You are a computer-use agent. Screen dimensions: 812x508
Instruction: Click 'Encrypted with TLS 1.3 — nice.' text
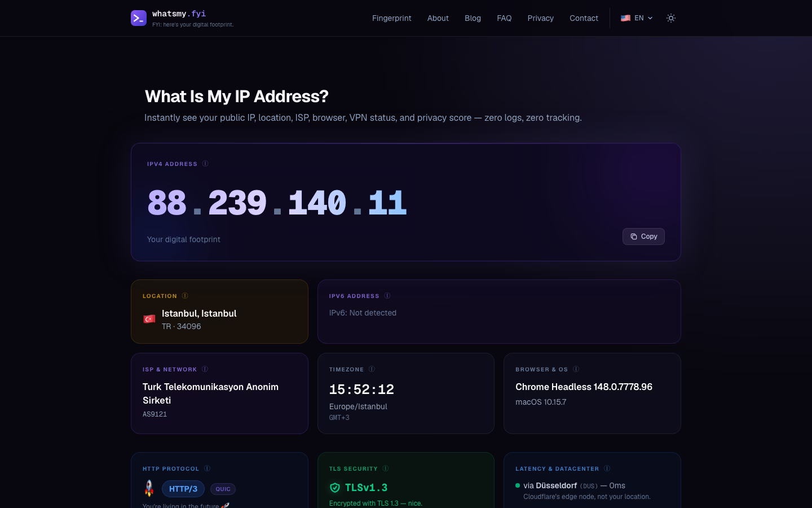[x=376, y=503]
